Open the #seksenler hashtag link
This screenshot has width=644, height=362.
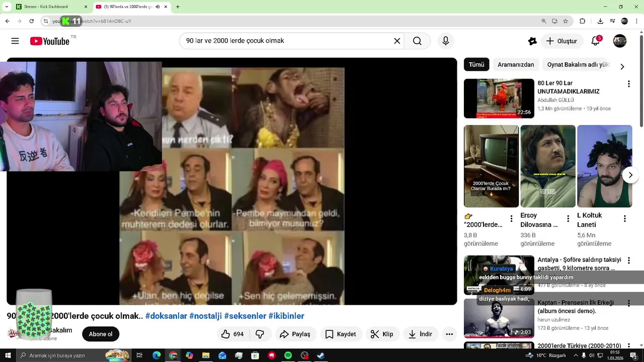point(245,316)
